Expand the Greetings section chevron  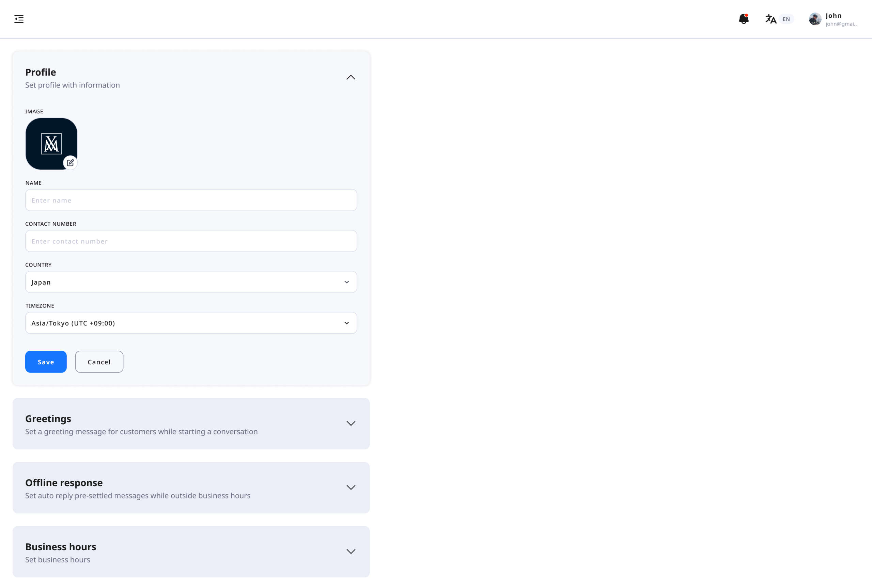351,423
